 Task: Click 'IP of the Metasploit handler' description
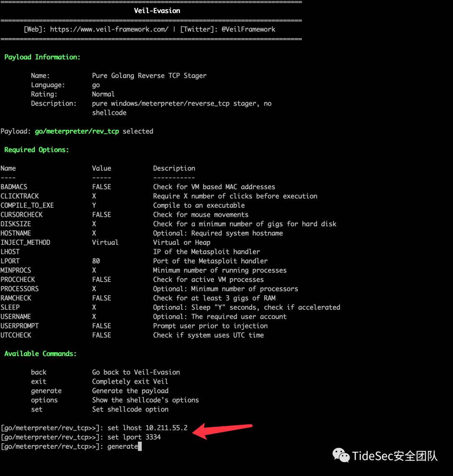pyautogui.click(x=206, y=252)
